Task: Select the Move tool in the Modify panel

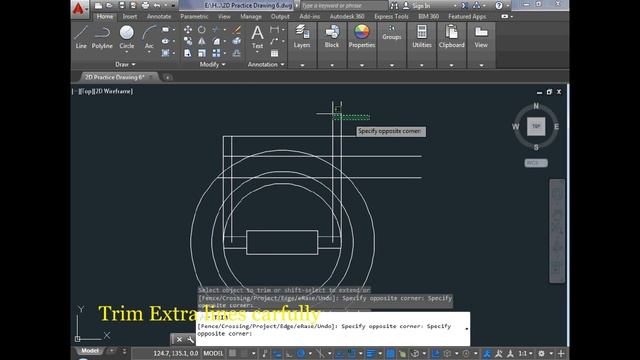Action: tap(188, 30)
